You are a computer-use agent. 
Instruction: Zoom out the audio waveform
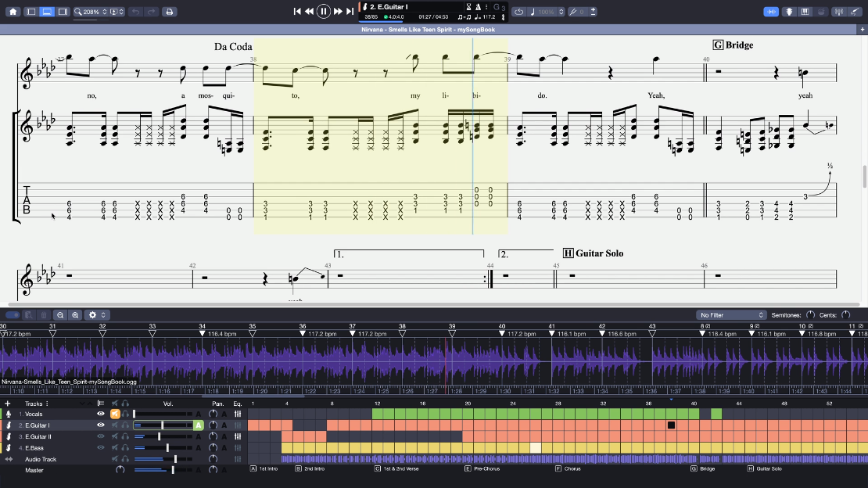(60, 315)
